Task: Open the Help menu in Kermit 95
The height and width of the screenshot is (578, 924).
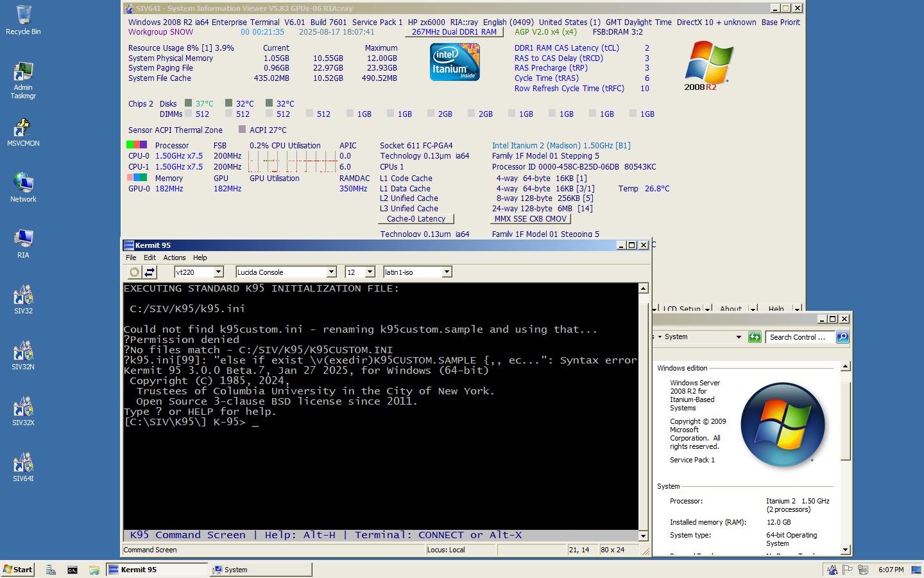Action: coord(200,258)
